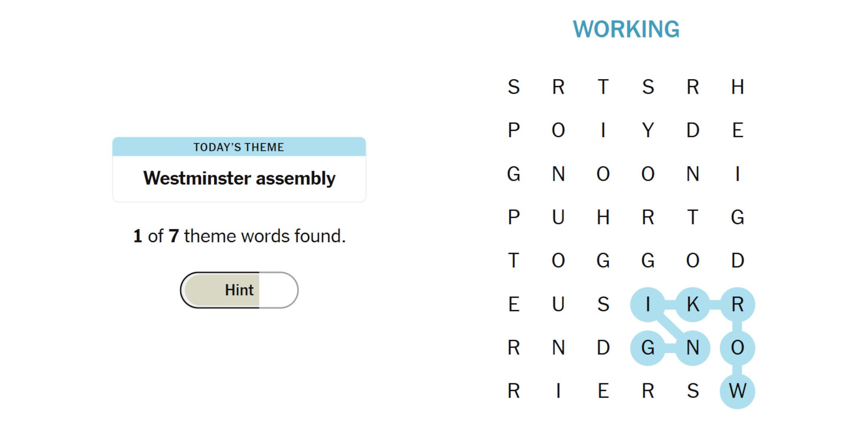The height and width of the screenshot is (434, 868).
Task: Tap the letter Y in the grid
Action: pyautogui.click(x=648, y=130)
